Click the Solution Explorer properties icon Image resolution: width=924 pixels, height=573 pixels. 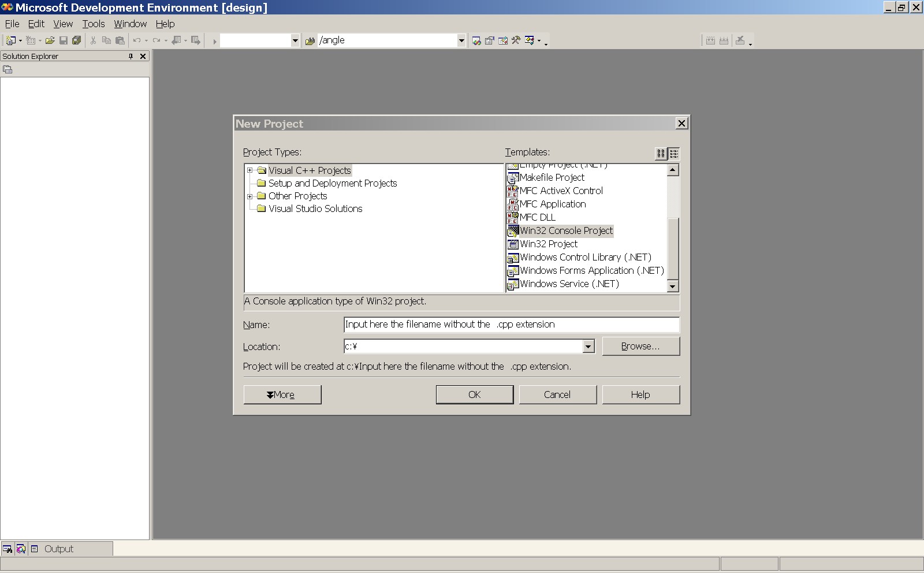(x=8, y=69)
